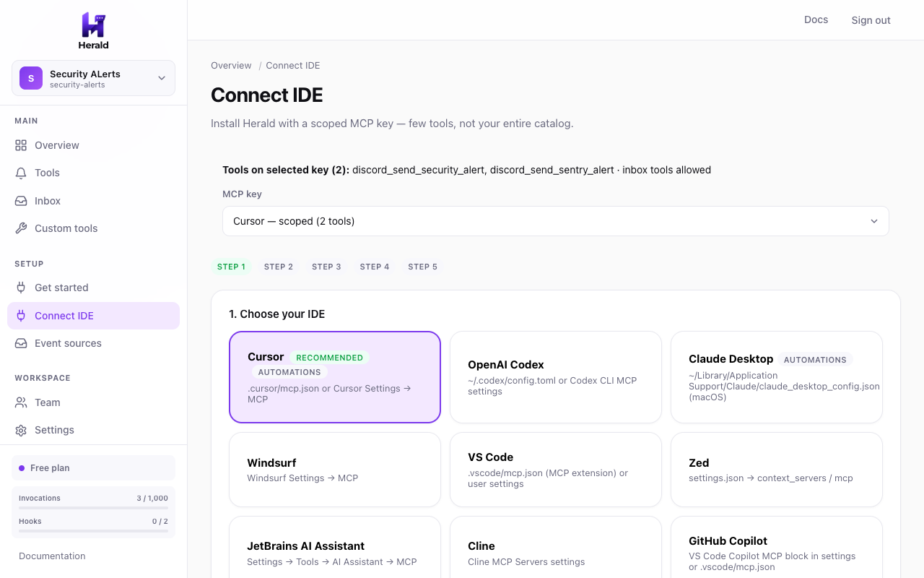Select the VS Code IDE card
Viewport: 924px width, 578px height.
pos(556,470)
